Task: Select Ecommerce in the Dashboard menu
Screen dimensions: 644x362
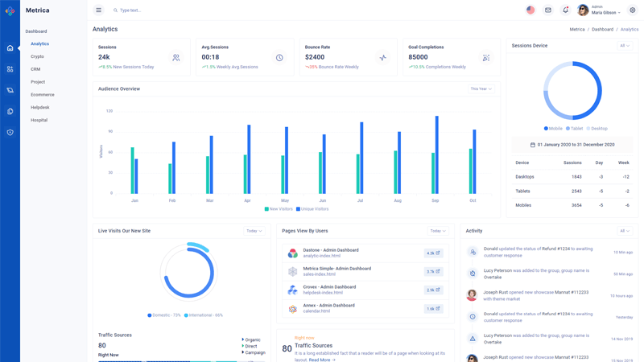Action: pyautogui.click(x=43, y=95)
